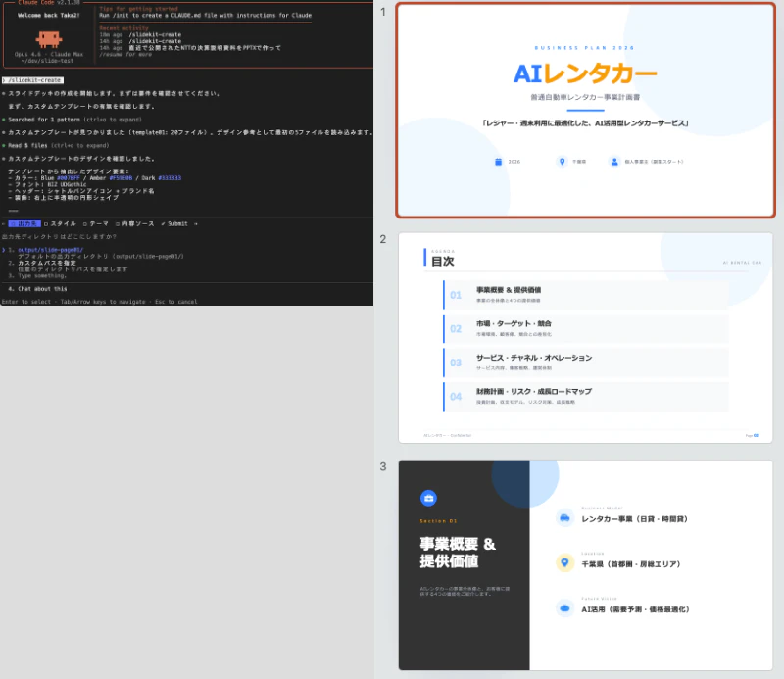
Task: Select slide 2 目次 thumbnail
Action: 585,337
